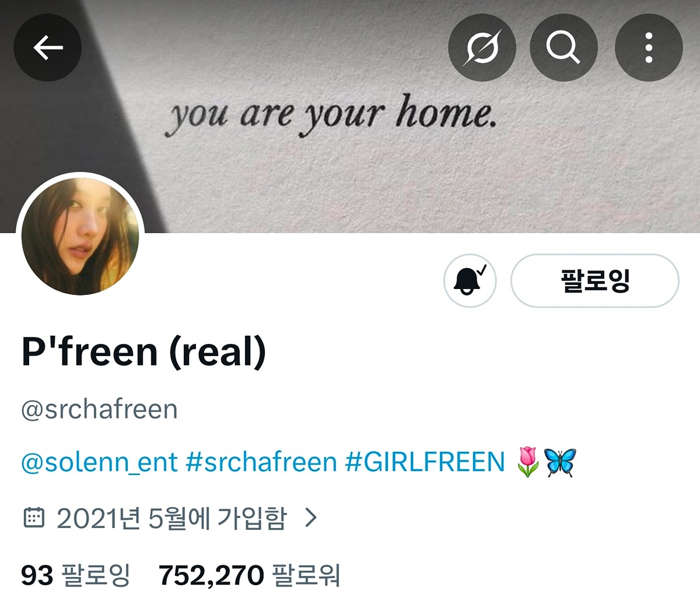700x612 pixels.
Task: Open search with magnifier icon
Action: [563, 47]
